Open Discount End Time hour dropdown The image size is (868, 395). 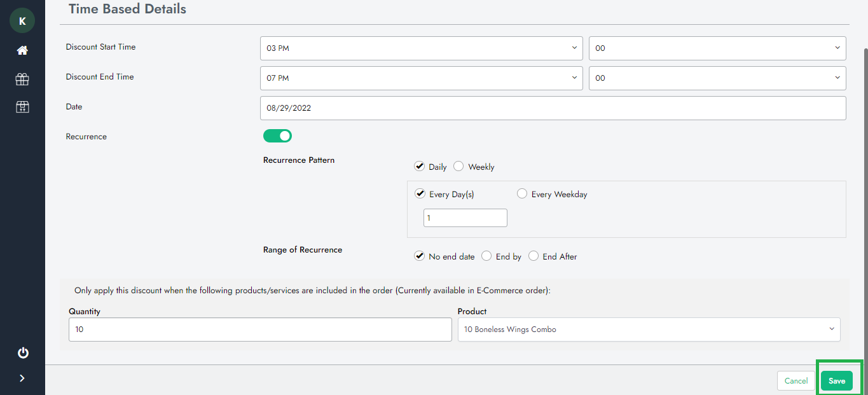[x=421, y=78]
